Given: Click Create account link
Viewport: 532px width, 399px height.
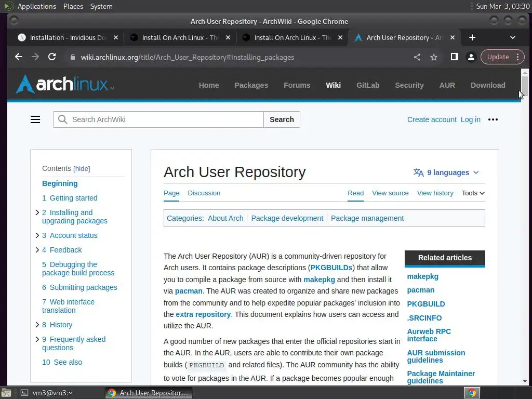Looking at the screenshot, I should pyautogui.click(x=432, y=119).
